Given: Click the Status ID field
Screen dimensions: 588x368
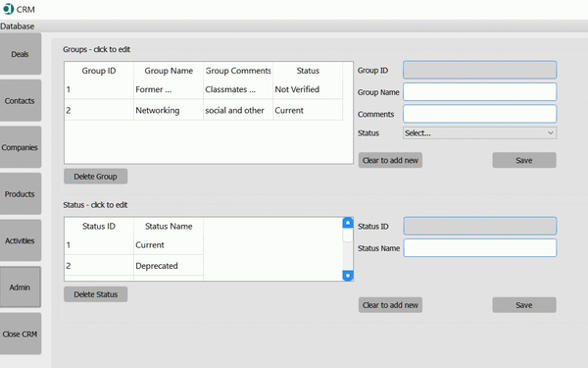Looking at the screenshot, I should 479,226.
